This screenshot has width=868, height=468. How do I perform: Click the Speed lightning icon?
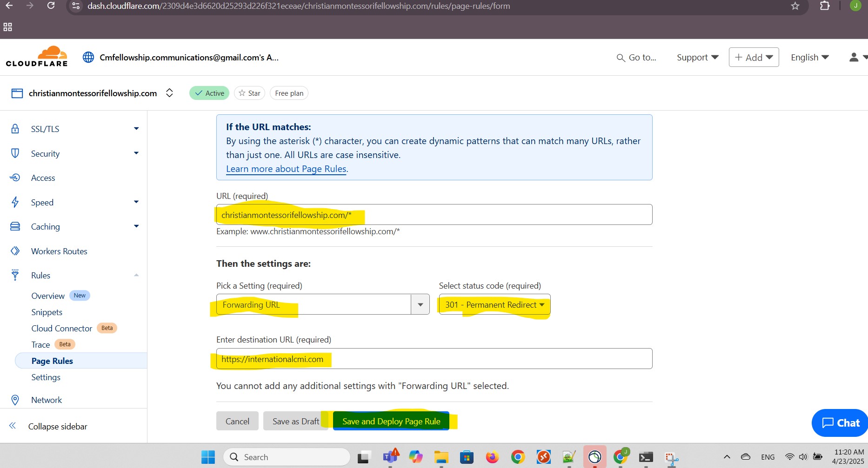coord(15,202)
